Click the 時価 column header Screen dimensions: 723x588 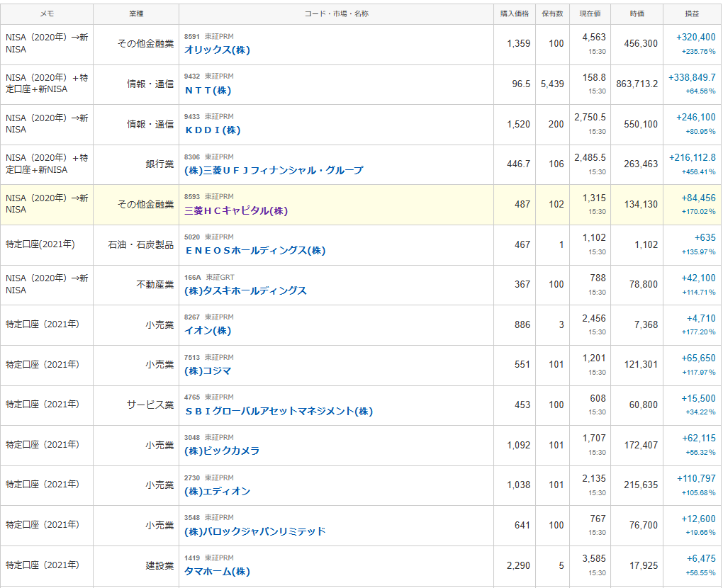(637, 14)
